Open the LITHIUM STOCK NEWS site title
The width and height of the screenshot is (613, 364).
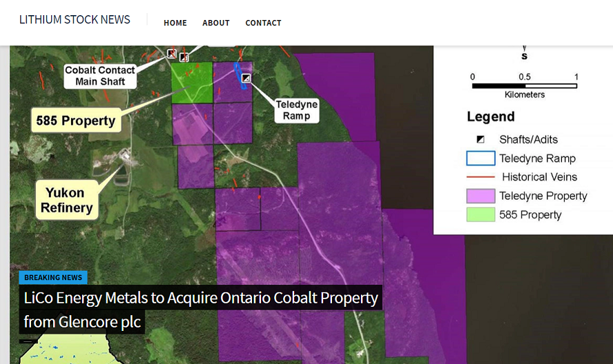[75, 19]
